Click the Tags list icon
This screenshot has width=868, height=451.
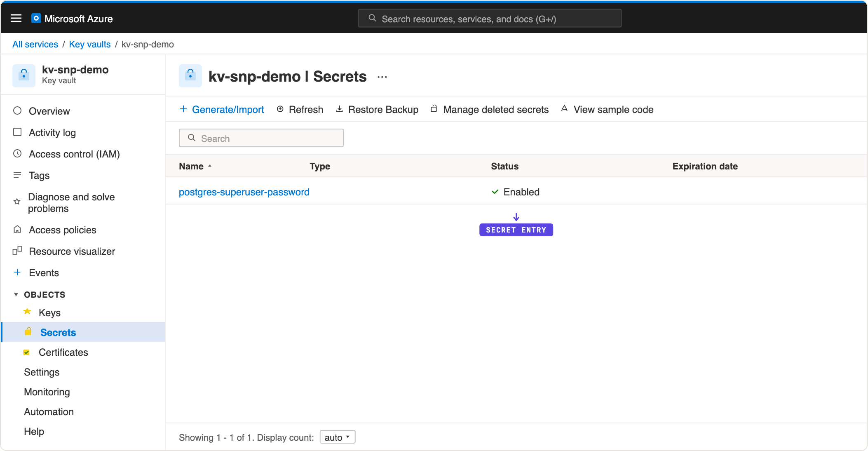17,175
